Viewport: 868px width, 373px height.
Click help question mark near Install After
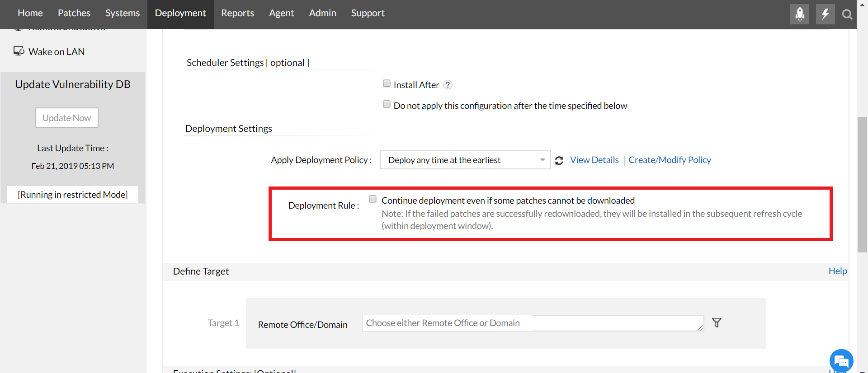tap(448, 85)
